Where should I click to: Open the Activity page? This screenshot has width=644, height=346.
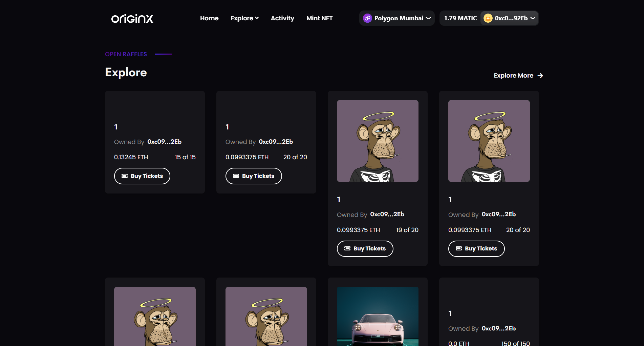[282, 18]
